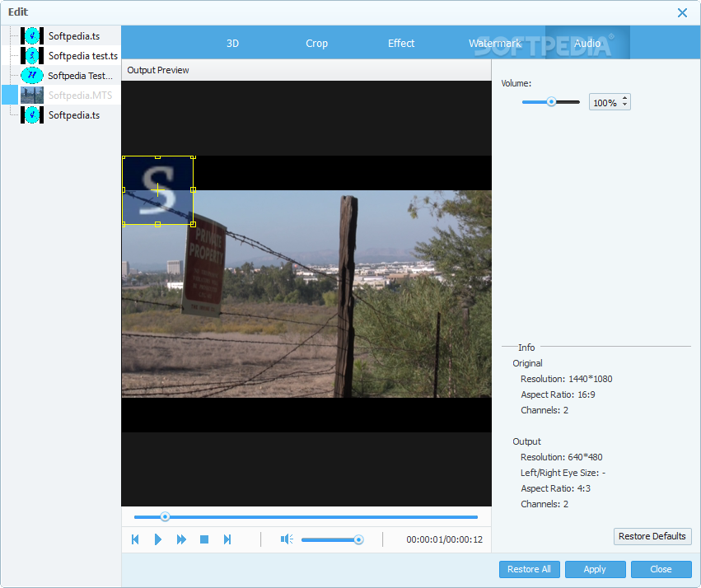Click the Softpedia test.ts thumbnail icon
This screenshot has height=588, width=701.
32,55
